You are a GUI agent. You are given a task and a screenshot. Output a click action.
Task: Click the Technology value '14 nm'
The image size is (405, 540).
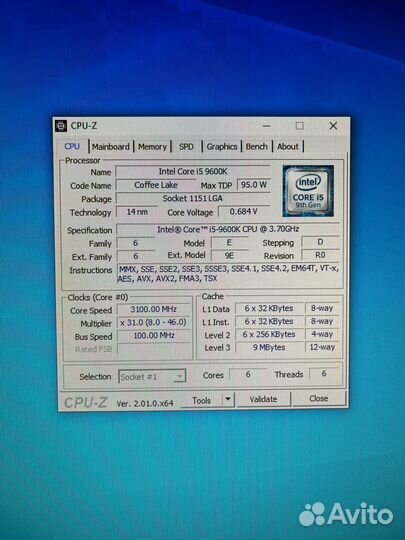[x=137, y=212]
